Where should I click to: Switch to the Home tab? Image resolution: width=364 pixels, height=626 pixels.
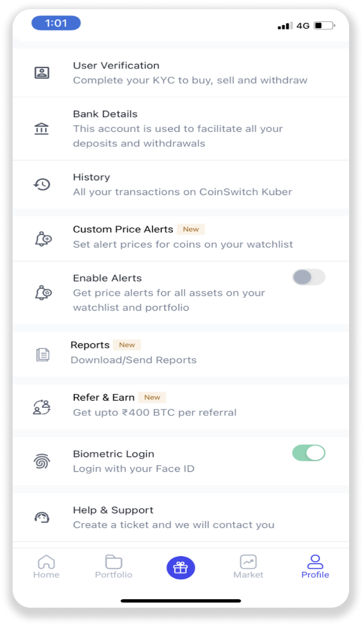[46, 567]
